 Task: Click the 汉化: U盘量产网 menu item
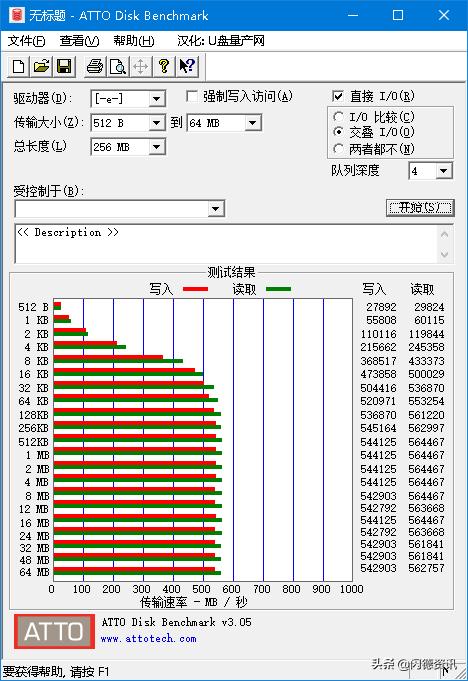[221, 41]
